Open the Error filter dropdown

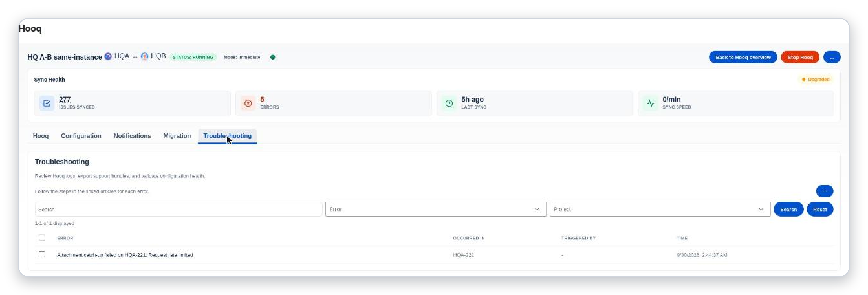click(435, 209)
